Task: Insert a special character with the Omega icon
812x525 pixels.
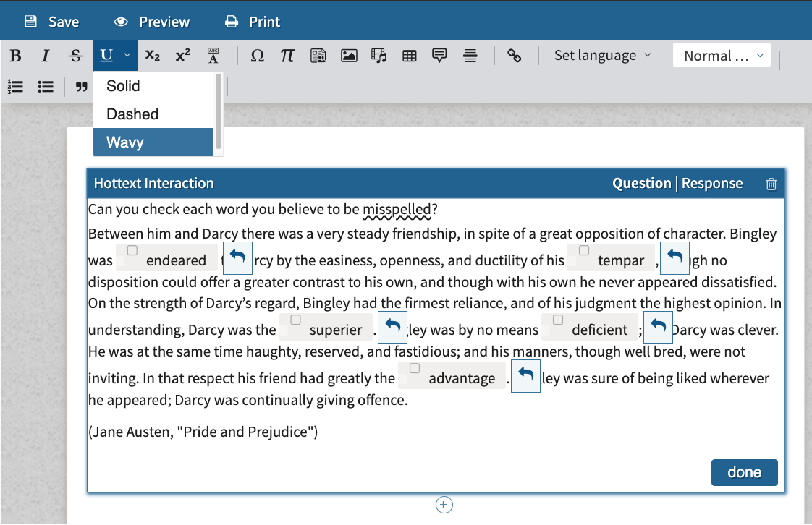Action: tap(257, 55)
